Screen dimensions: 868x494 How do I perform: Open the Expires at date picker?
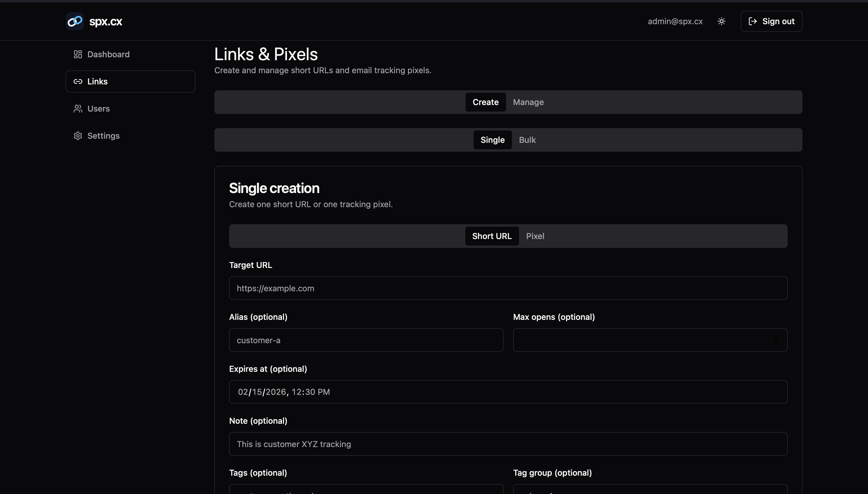click(508, 392)
